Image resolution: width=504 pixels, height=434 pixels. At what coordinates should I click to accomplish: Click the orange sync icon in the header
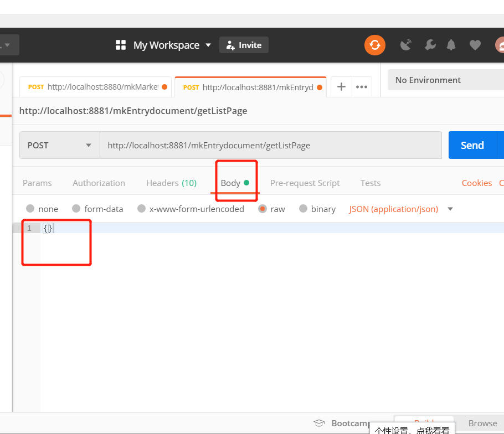point(375,45)
